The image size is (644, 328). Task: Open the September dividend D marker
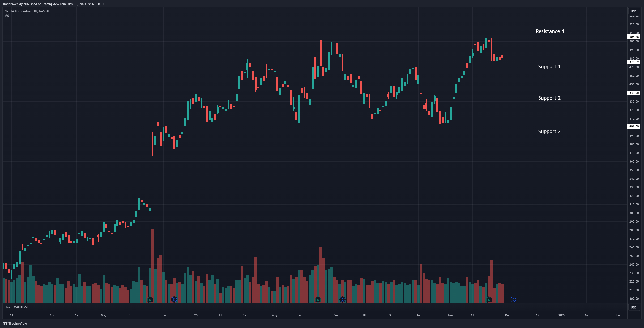342,299
